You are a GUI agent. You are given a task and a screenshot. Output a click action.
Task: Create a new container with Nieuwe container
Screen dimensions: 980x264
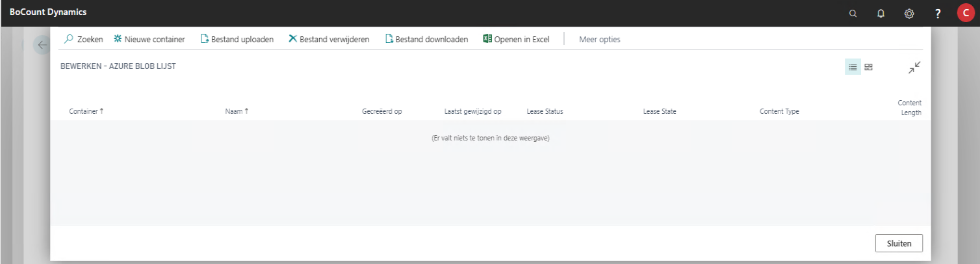[149, 39]
